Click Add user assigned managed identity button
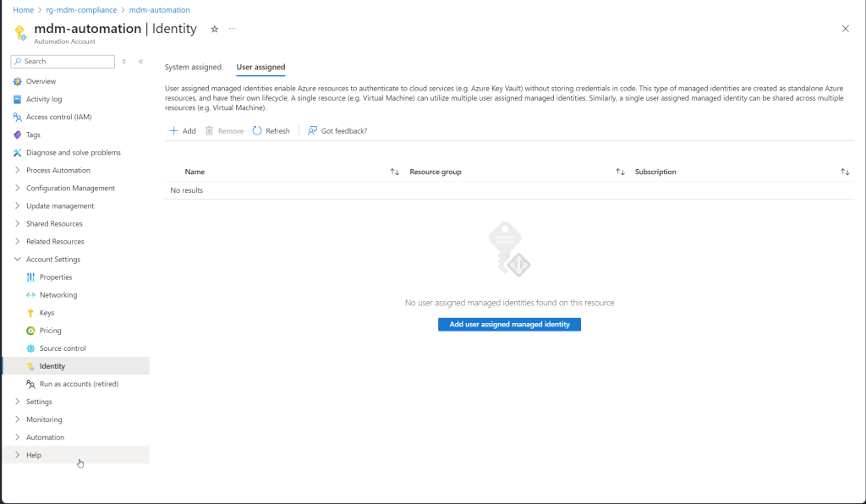Screen dimensions: 866x504 [x=509, y=324]
